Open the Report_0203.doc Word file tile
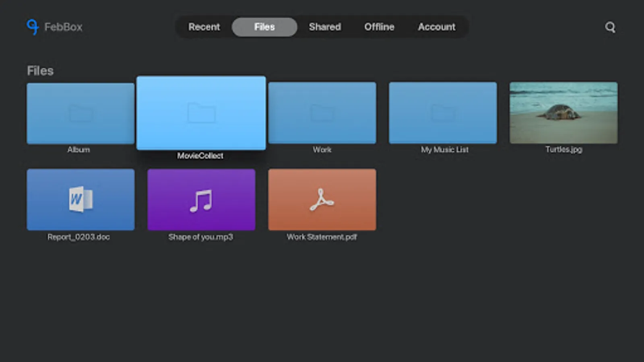Viewport: 644px width, 362px height. (x=80, y=200)
